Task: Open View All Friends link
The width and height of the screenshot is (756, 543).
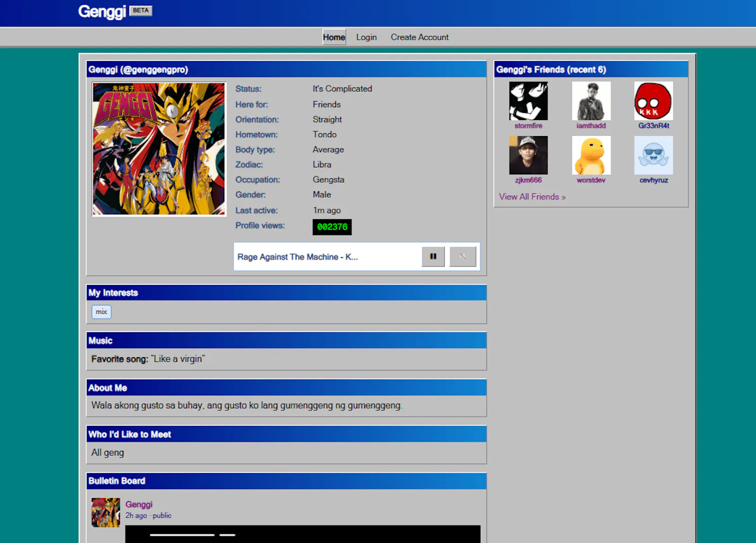Action: (x=532, y=197)
